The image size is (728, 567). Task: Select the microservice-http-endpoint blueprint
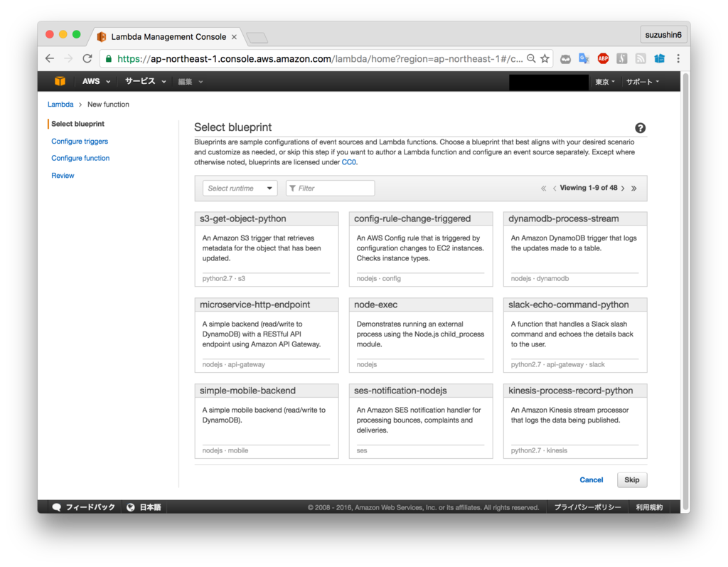(267, 335)
